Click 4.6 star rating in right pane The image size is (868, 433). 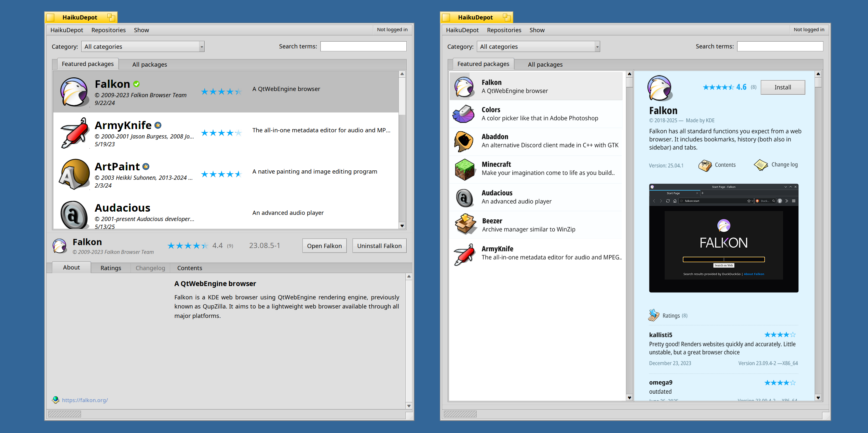725,87
